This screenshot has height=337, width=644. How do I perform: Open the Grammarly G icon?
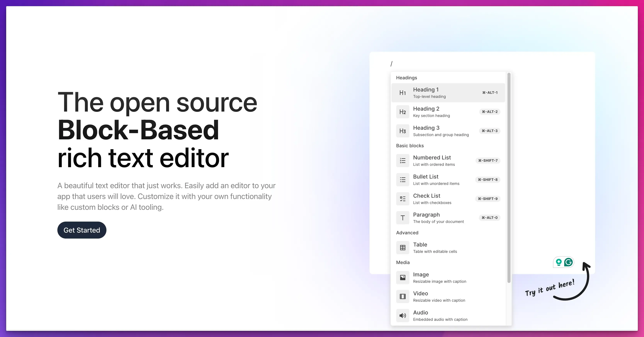(568, 262)
